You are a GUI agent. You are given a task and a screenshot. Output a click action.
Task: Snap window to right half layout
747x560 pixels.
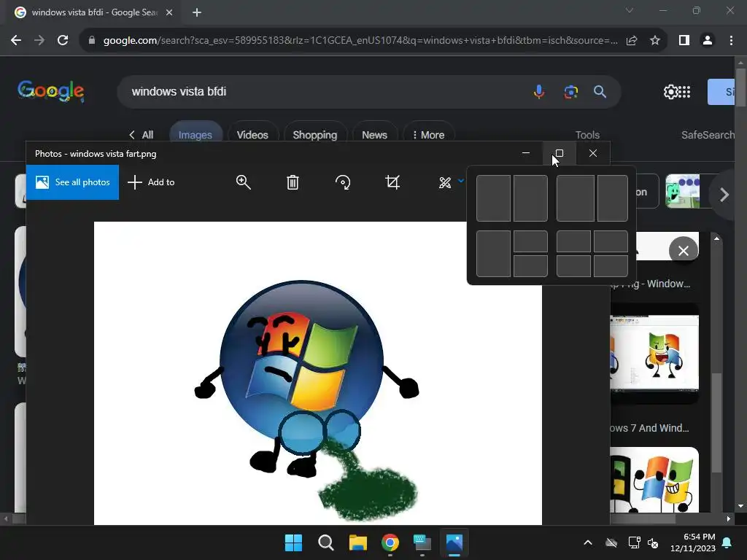(x=531, y=198)
